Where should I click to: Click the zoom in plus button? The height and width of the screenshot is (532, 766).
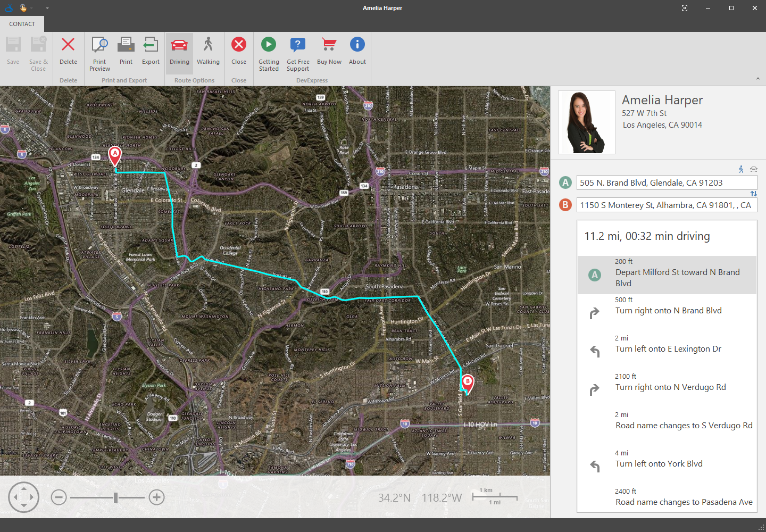pos(156,497)
